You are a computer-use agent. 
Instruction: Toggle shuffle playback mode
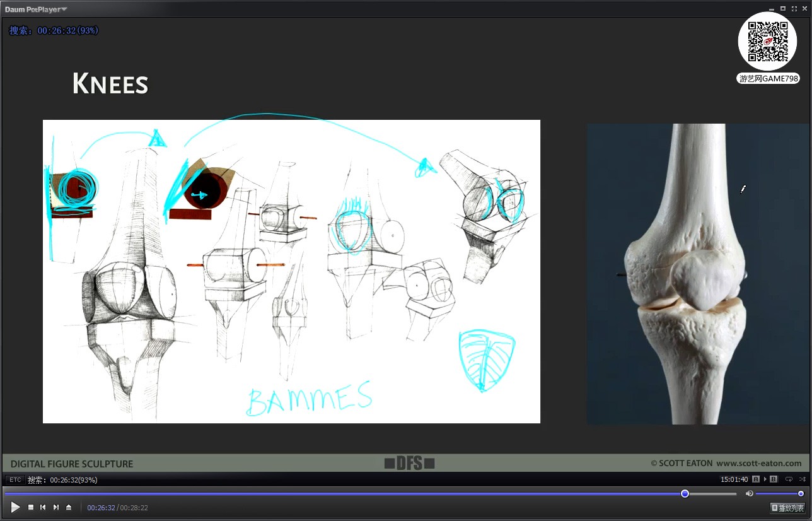click(802, 479)
